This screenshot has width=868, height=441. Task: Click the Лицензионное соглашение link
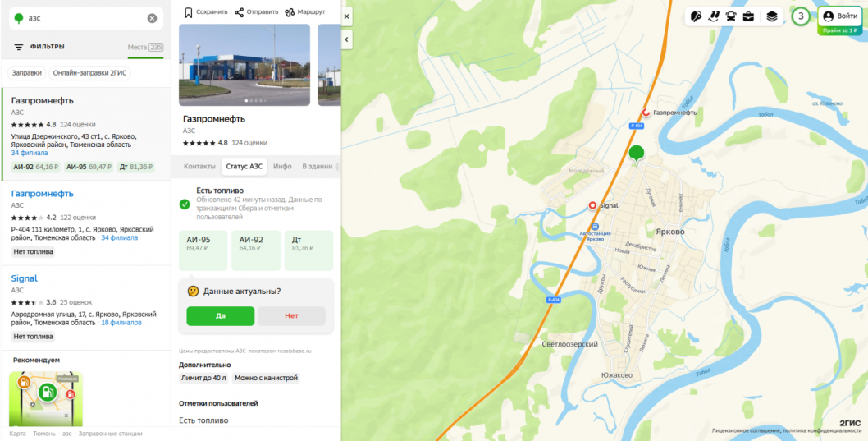tap(746, 430)
